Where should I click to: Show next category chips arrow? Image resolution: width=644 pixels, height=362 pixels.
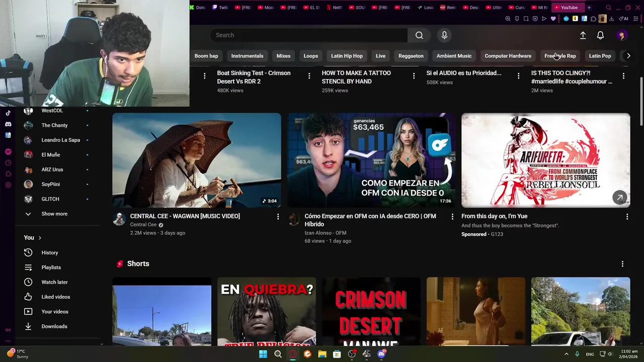[628, 56]
